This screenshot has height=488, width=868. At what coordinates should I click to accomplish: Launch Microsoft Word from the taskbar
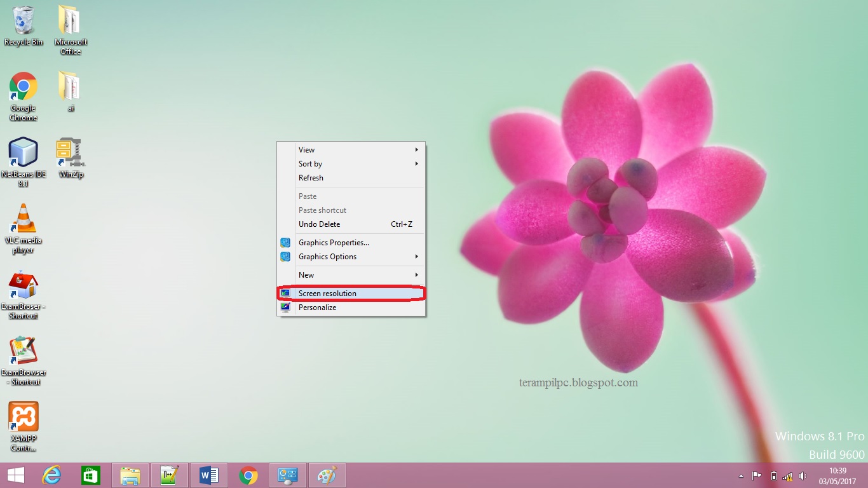(x=208, y=475)
